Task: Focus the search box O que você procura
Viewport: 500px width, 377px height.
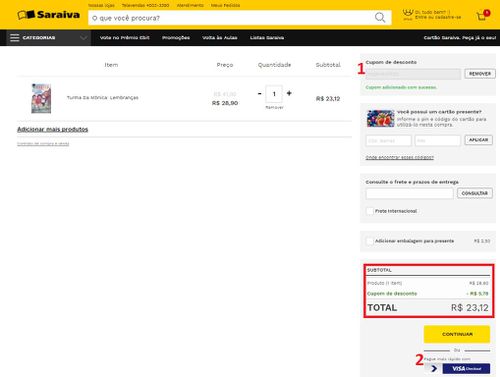Action: tap(230, 18)
